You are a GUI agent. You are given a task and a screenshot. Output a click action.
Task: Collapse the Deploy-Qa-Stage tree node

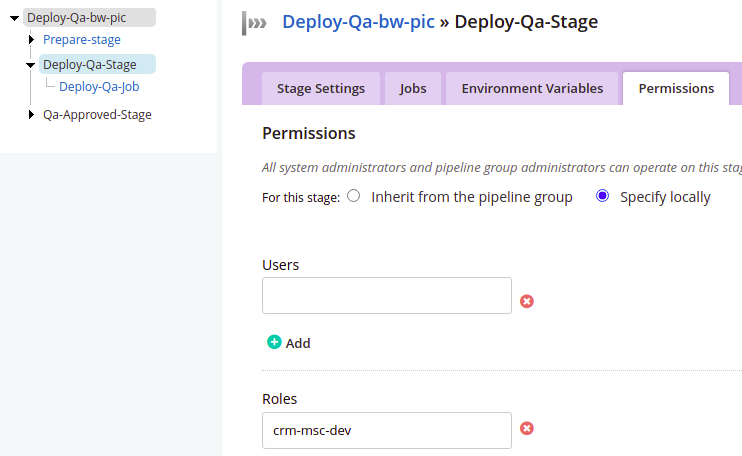[x=31, y=65]
